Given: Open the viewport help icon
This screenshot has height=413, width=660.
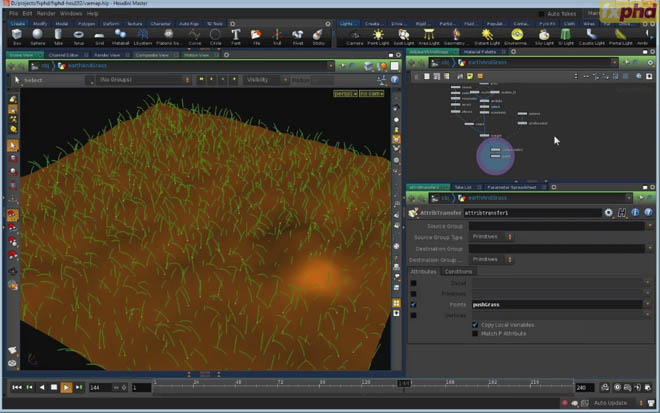Looking at the screenshot, I should [395, 80].
